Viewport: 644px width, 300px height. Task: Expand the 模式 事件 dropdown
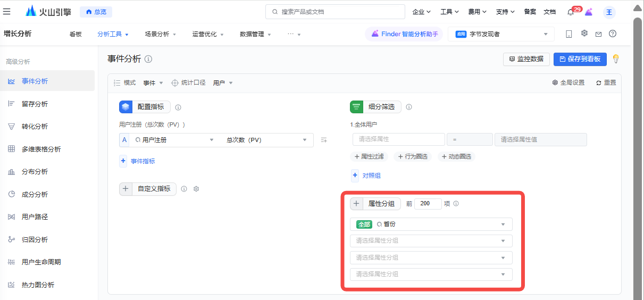point(153,83)
